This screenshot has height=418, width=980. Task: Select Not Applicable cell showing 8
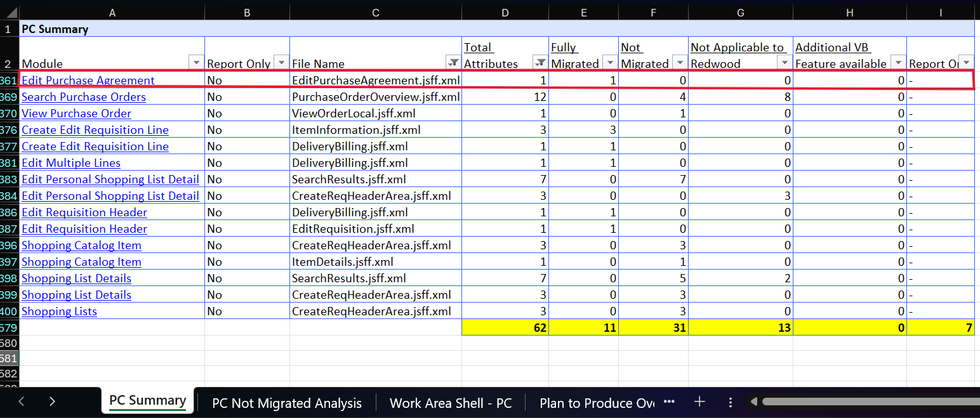741,97
